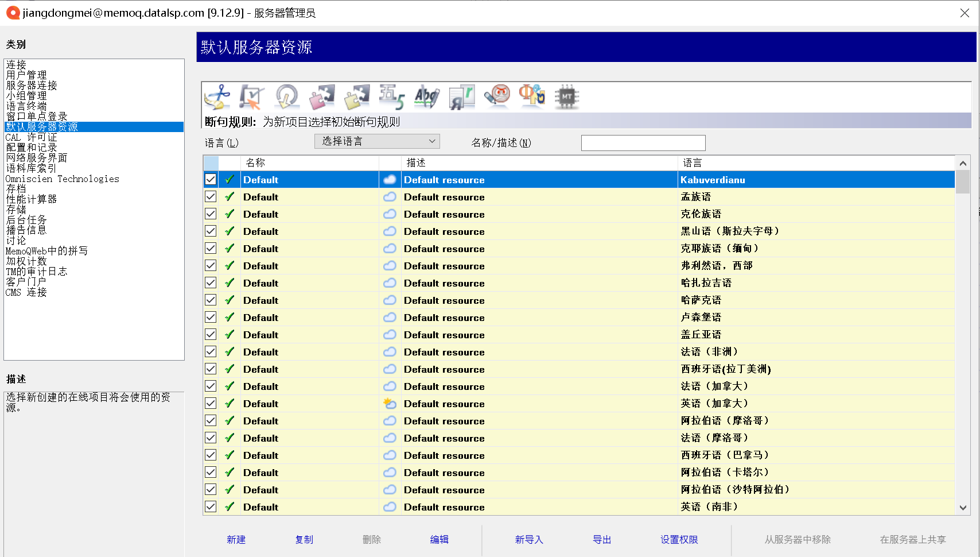Click the 名称 column header
The height and width of the screenshot is (557, 980).
[310, 163]
